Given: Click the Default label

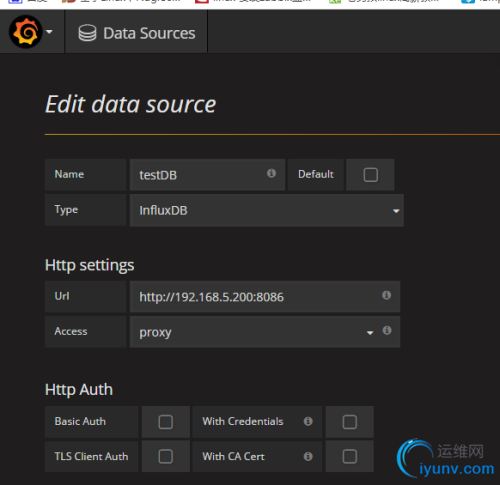Looking at the screenshot, I should [x=316, y=174].
